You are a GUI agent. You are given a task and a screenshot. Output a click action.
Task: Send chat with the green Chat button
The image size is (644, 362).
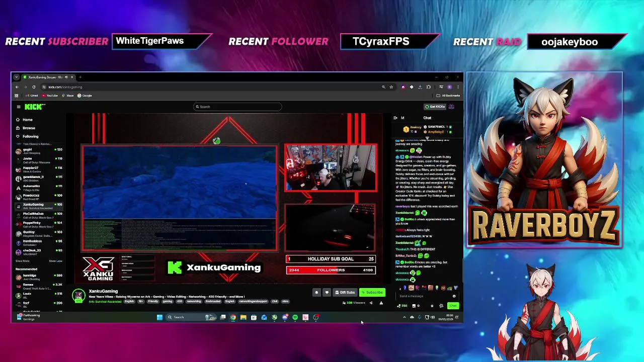click(453, 306)
